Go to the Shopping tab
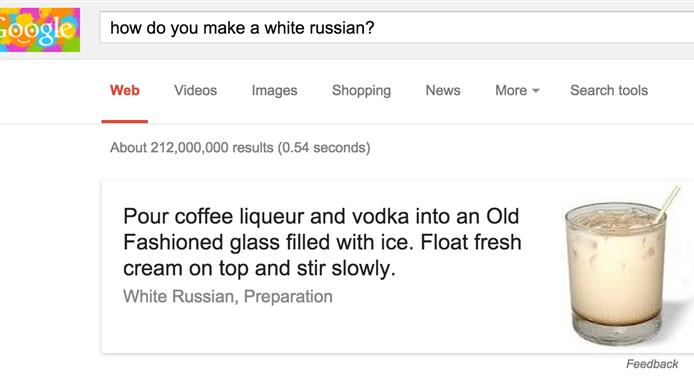Screen dimensions: 694x383 tap(361, 90)
